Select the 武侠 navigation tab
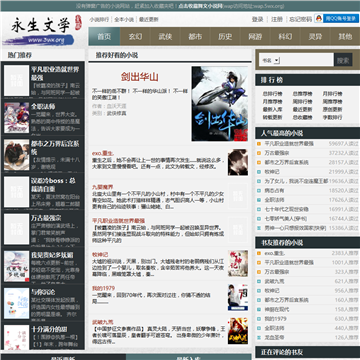360x360 pixels. [x=165, y=36]
